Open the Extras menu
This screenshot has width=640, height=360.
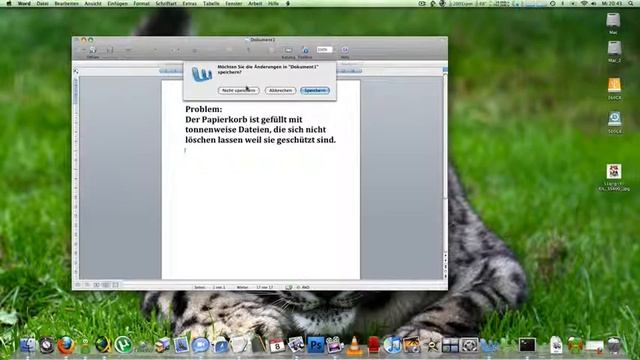[189, 3]
